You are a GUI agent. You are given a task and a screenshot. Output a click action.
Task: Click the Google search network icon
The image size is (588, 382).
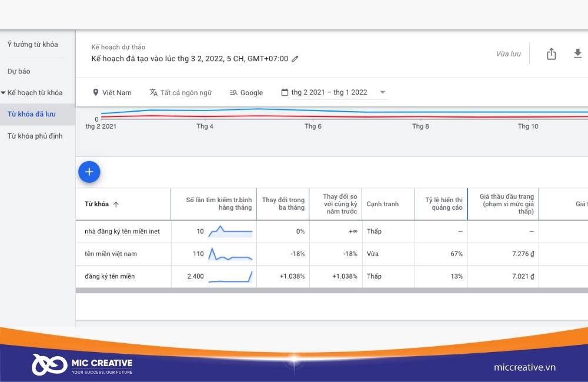[x=233, y=93]
